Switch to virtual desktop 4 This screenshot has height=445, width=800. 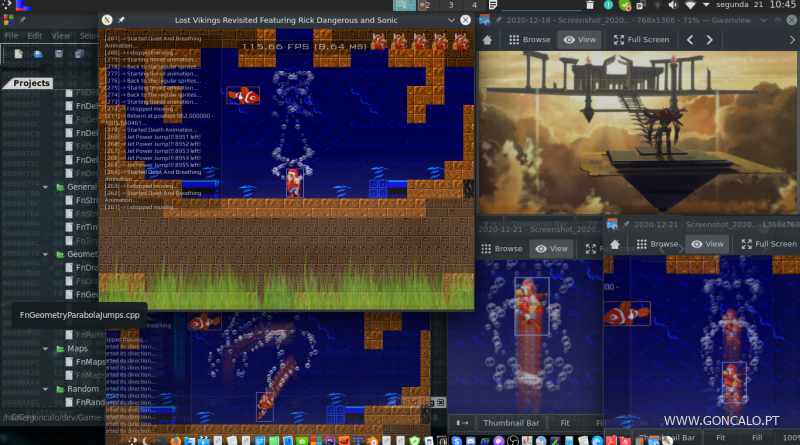(474, 5)
